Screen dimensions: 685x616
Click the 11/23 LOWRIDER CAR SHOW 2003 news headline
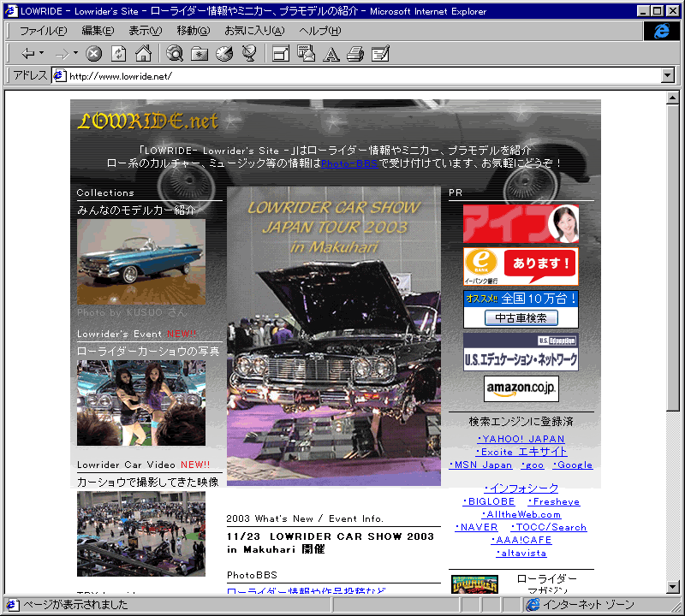[331, 542]
